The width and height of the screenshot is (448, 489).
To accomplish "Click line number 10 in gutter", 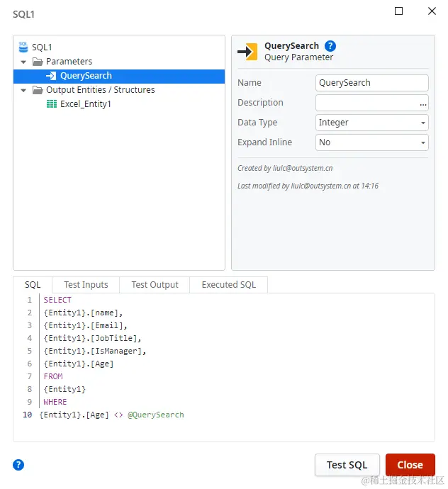I will [x=28, y=415].
